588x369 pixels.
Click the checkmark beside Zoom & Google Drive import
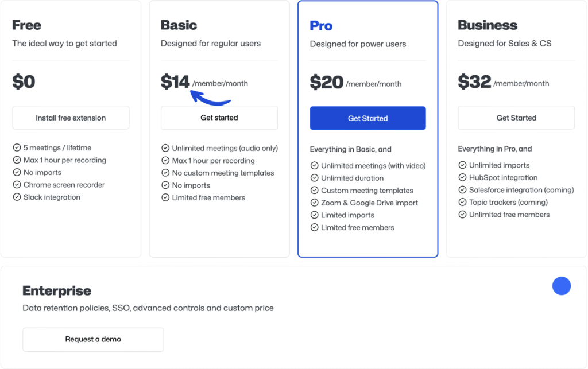click(x=315, y=203)
